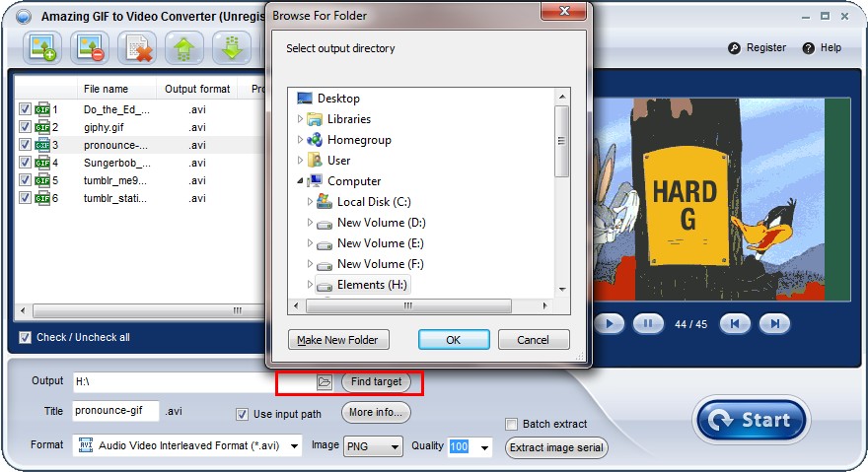Expand New Volume (D:) node arrow

click(310, 223)
